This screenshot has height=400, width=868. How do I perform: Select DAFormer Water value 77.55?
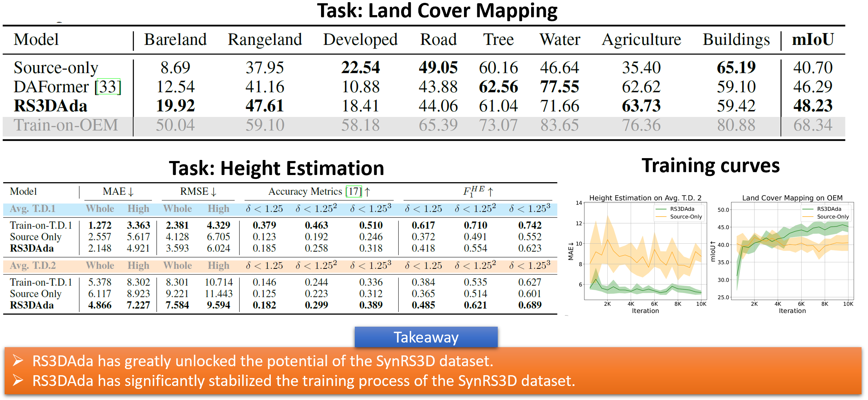560,87
